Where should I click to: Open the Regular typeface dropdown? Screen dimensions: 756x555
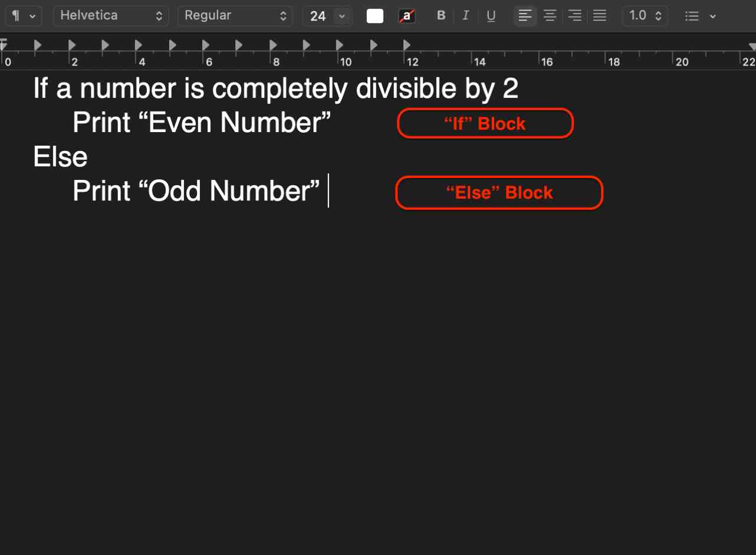pos(235,16)
